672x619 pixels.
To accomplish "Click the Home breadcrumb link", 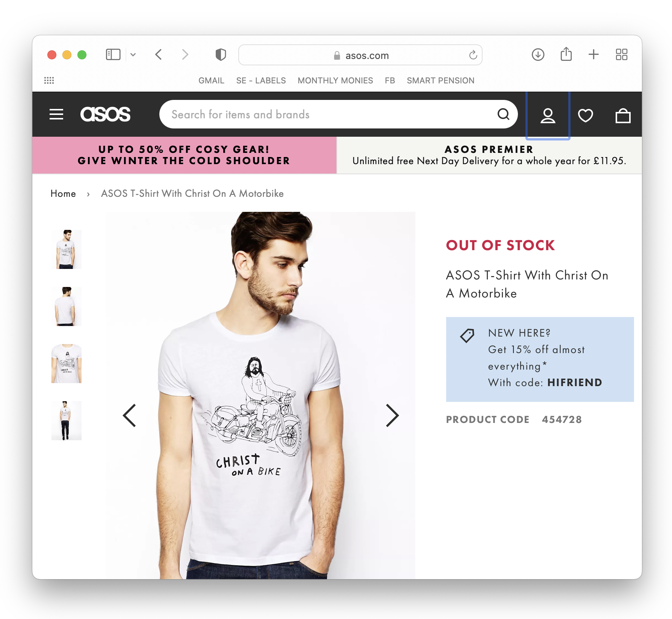I will tap(63, 193).
